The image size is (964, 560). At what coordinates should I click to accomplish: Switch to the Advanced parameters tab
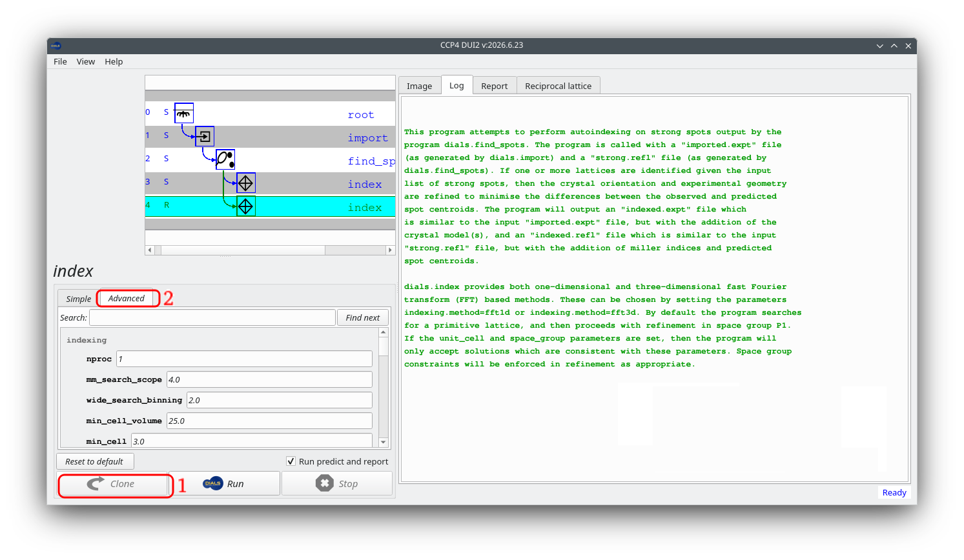tap(127, 298)
